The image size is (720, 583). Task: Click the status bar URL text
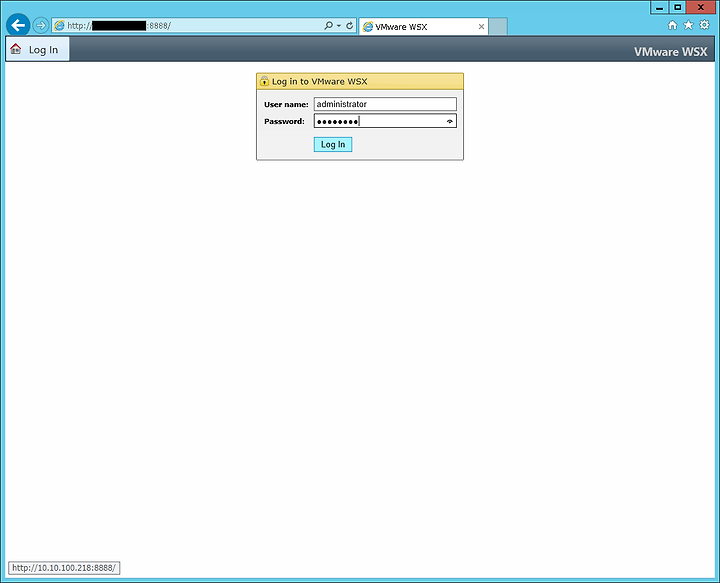click(64, 568)
